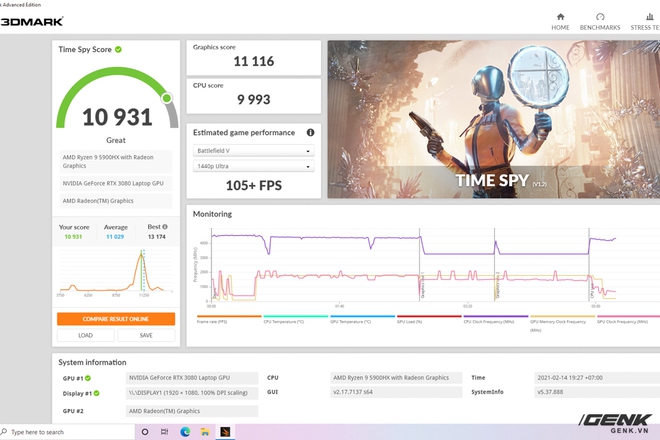This screenshot has width=660, height=440.
Task: Toggle CPU Clock Frequency legend item
Action: [495, 319]
